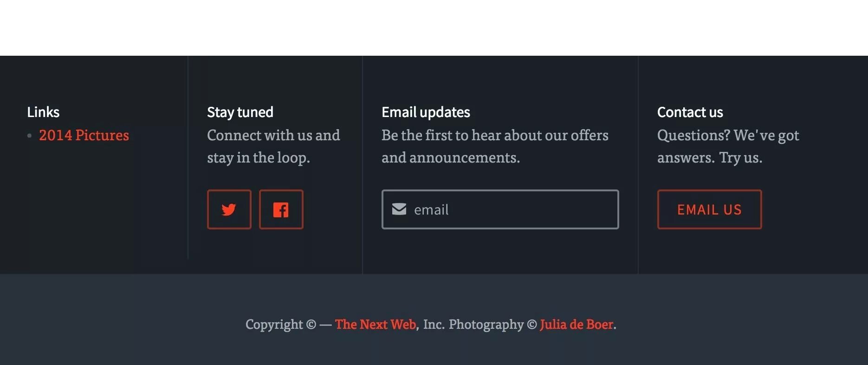Click the 'Connect with us' paragraph
This screenshot has width=868, height=365.
click(273, 146)
